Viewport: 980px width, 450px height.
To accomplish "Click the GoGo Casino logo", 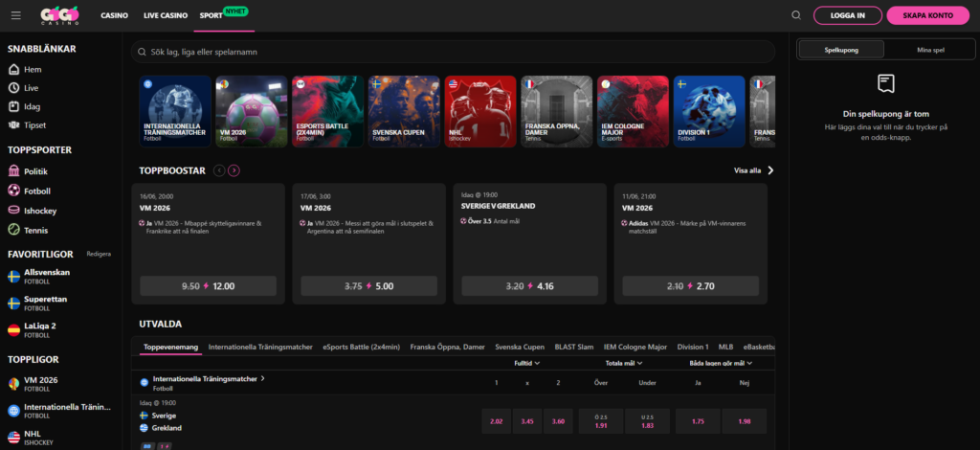I will point(60,15).
